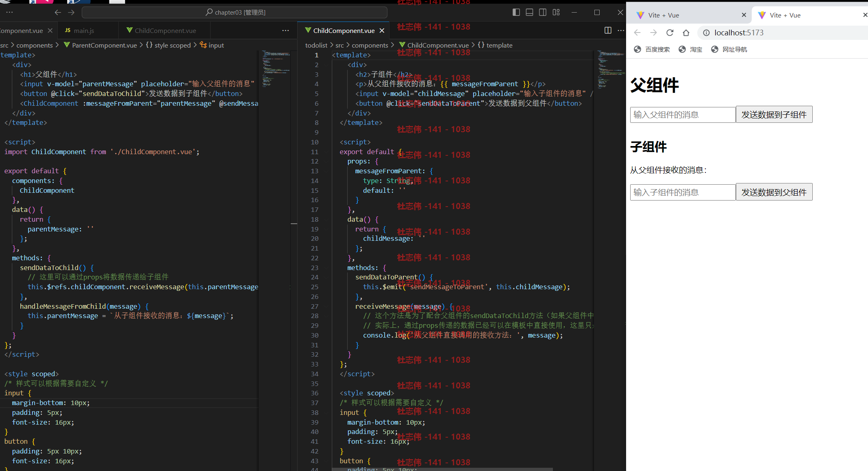Click the chapter03 command center search box
The width and height of the screenshot is (868, 471).
[x=235, y=13]
